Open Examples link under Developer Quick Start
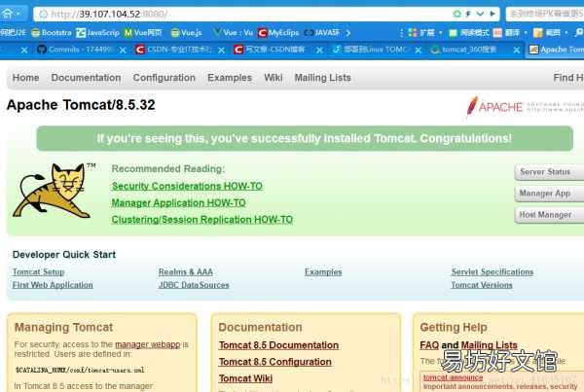The image size is (584, 392). click(x=323, y=272)
